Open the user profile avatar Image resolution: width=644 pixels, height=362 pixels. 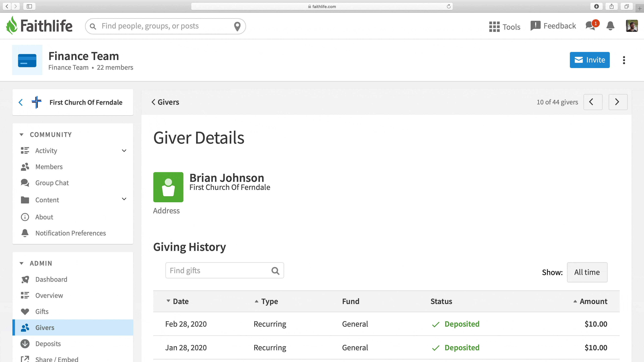[631, 26]
